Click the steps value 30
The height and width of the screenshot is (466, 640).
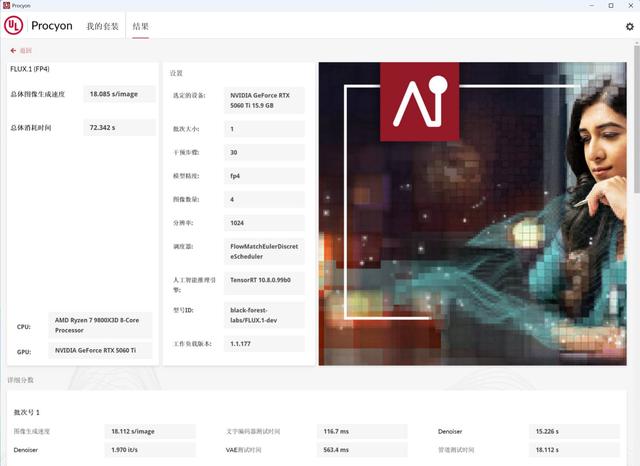[x=264, y=153]
